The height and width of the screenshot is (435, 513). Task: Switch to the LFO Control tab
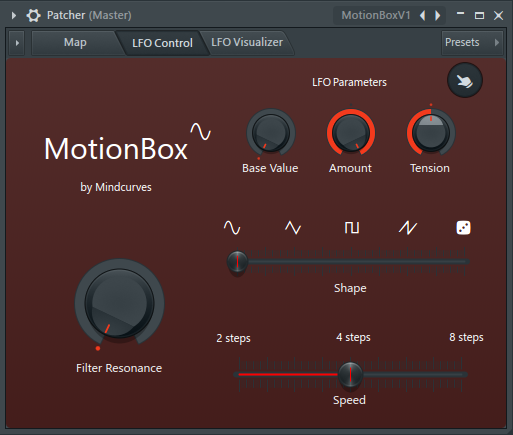(x=162, y=43)
